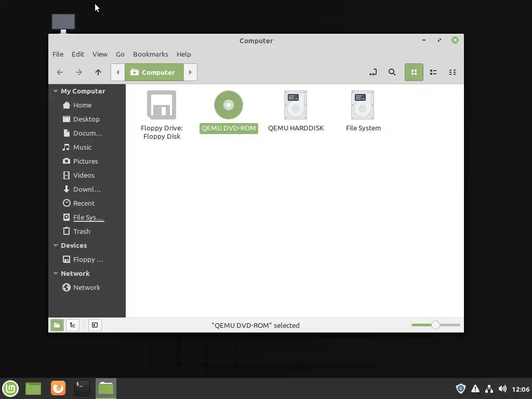Minimize the Computer window

pos(424,40)
